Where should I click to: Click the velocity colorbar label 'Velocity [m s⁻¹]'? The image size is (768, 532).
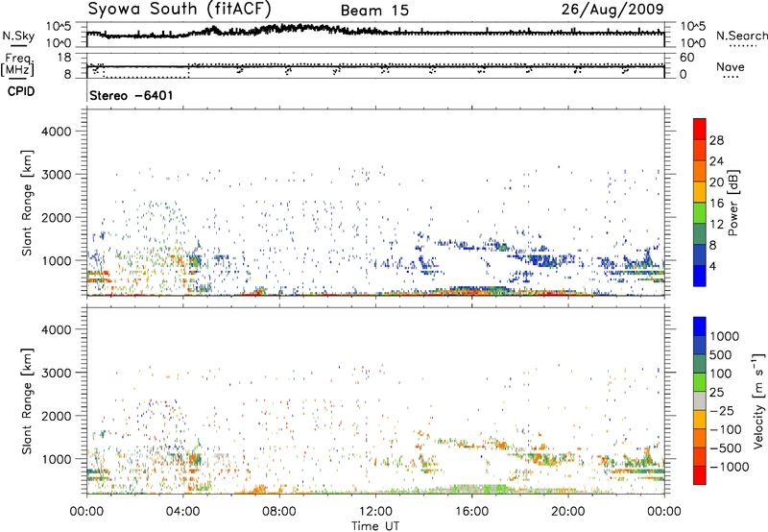tap(758, 400)
